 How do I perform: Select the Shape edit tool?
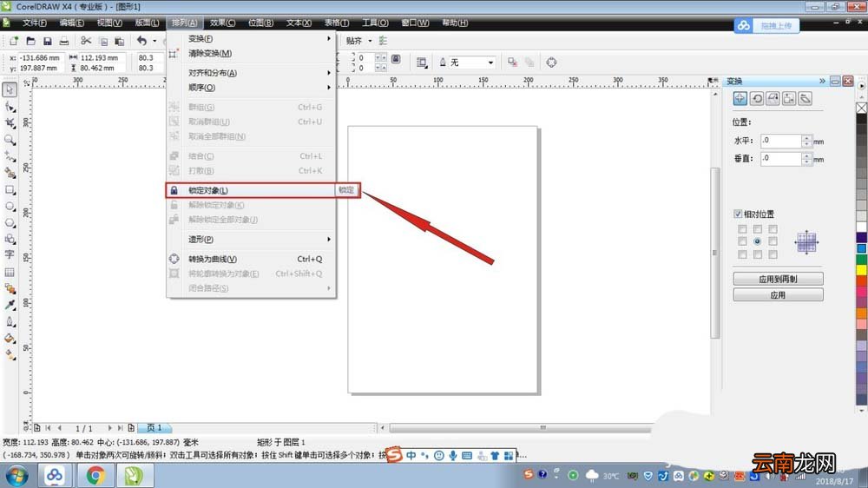10,106
